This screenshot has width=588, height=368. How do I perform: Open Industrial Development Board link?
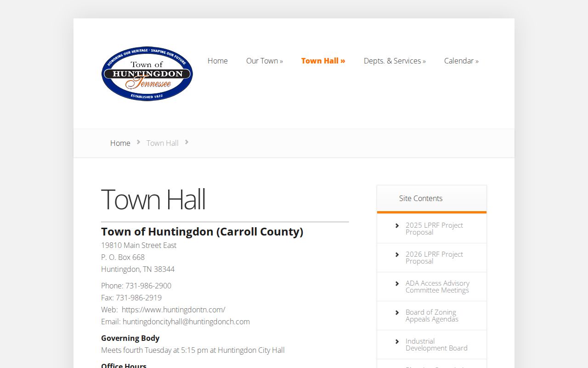[x=436, y=345]
